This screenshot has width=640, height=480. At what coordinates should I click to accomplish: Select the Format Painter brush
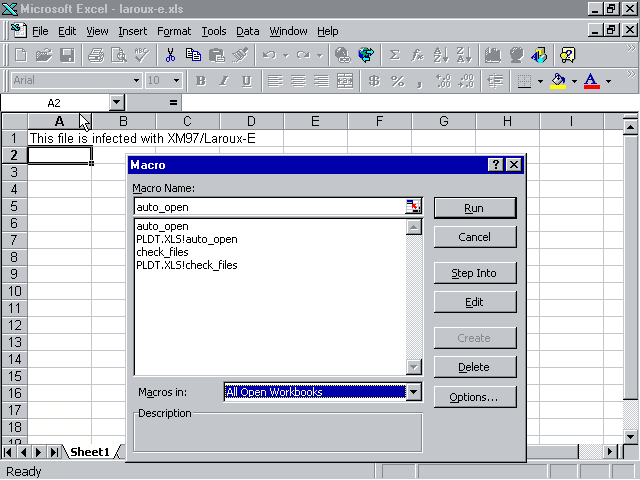pos(240,55)
